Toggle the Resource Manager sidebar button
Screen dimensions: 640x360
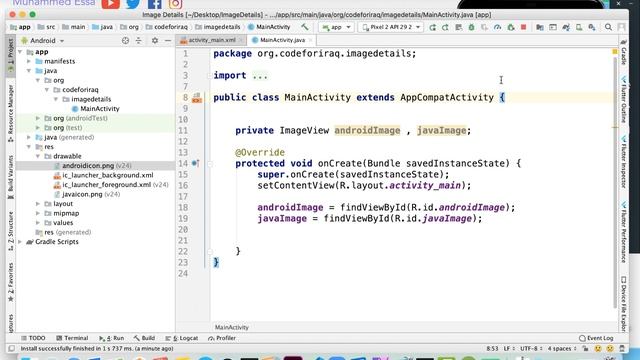pos(11,113)
